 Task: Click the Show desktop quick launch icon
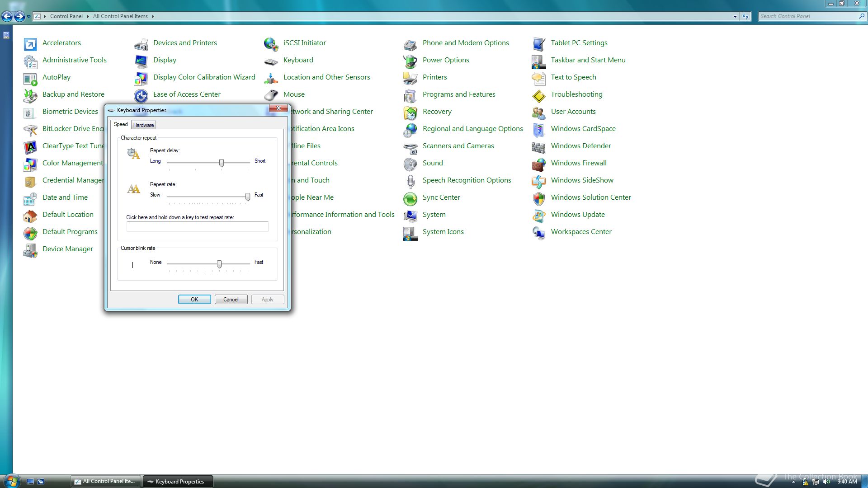[x=30, y=482]
